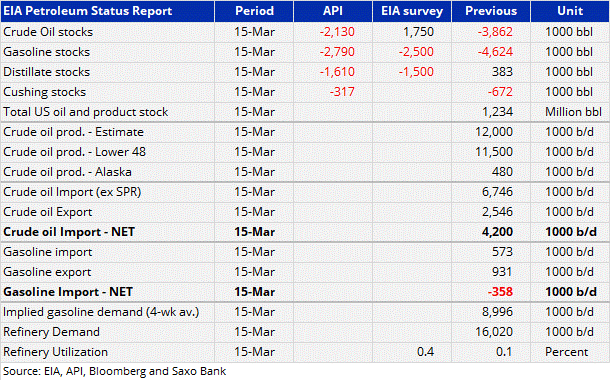Screen dimensions: 611x380
Task: Click previous value 12,000
Action: pyautogui.click(x=494, y=132)
